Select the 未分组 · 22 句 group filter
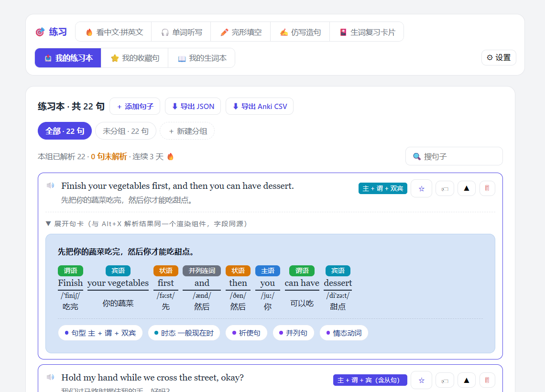The width and height of the screenshot is (545, 392). (x=125, y=131)
